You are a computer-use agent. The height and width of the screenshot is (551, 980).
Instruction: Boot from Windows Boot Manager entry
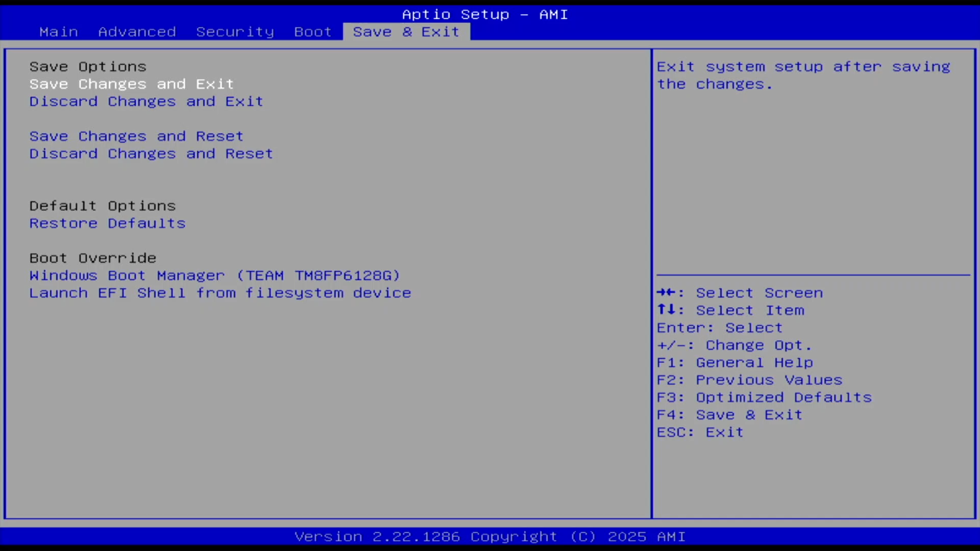[x=214, y=275]
